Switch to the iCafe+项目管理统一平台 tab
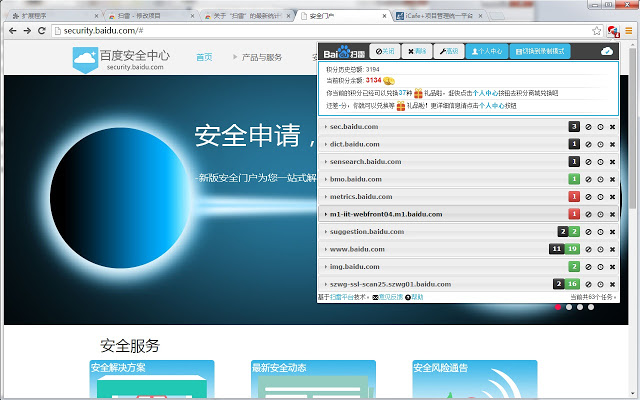The width and height of the screenshot is (640, 400). [439, 16]
